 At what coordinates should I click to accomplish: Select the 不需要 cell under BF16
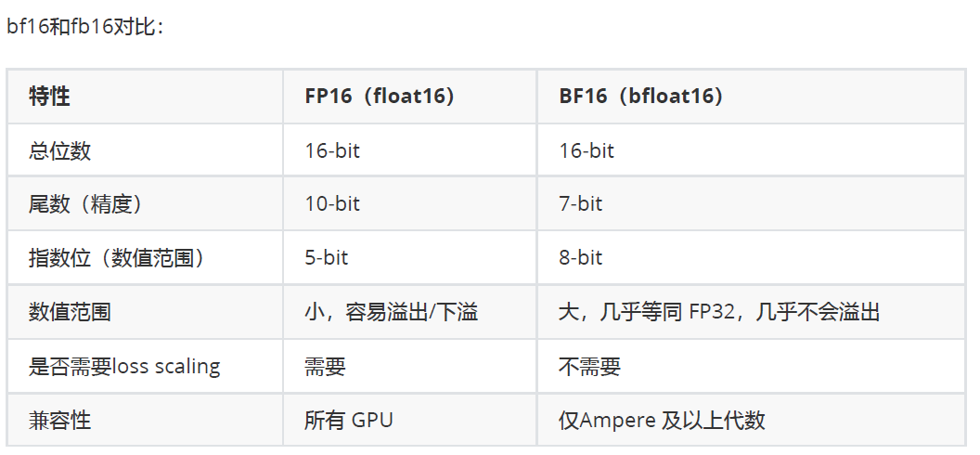752,366
